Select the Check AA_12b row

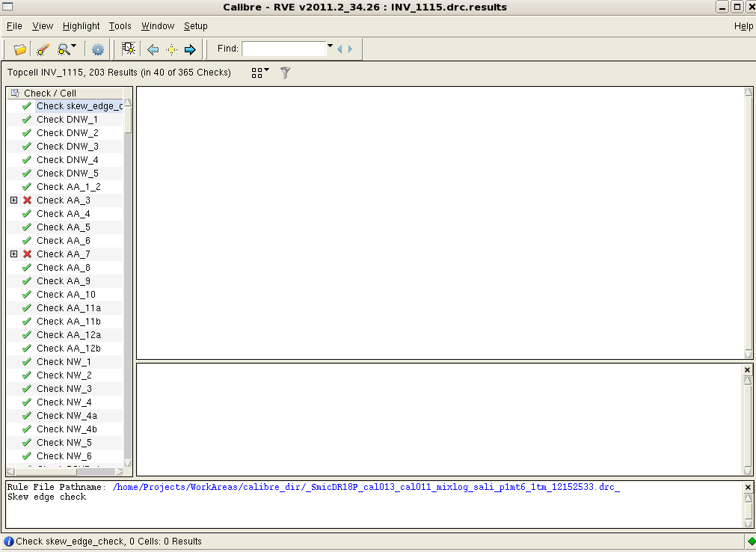pyautogui.click(x=69, y=349)
